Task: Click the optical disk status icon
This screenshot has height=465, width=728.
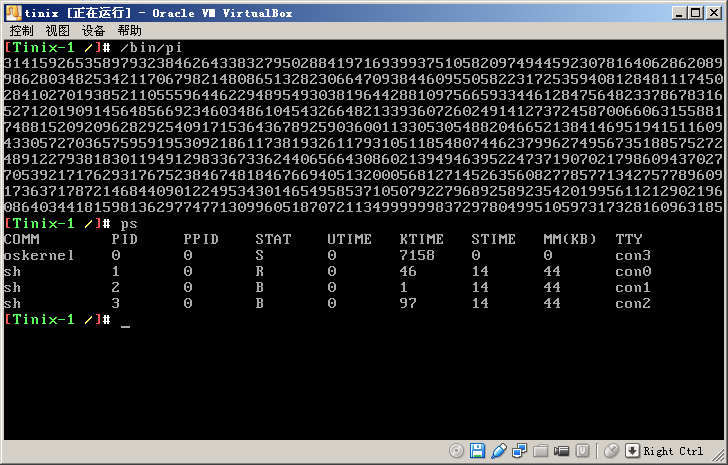Action: point(456,451)
